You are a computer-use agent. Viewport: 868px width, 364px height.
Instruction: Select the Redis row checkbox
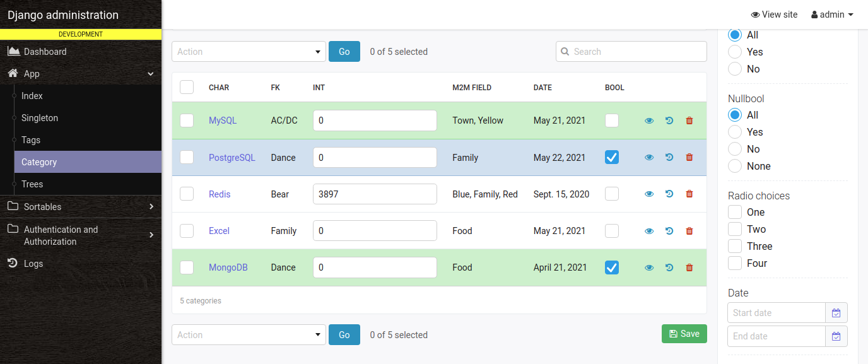[187, 194]
